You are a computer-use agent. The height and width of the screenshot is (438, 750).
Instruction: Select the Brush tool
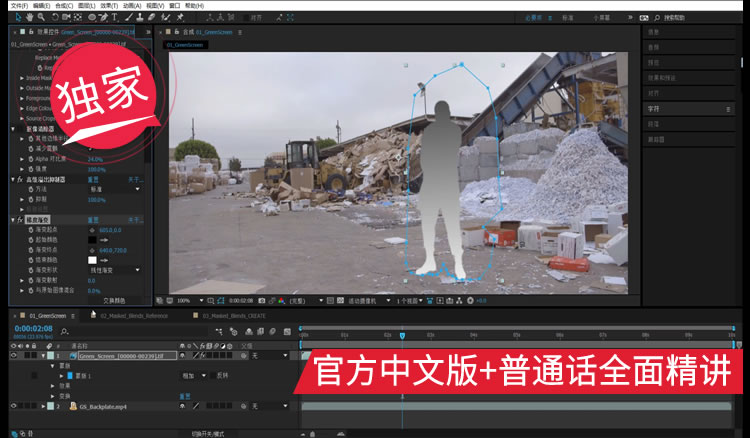point(129,17)
